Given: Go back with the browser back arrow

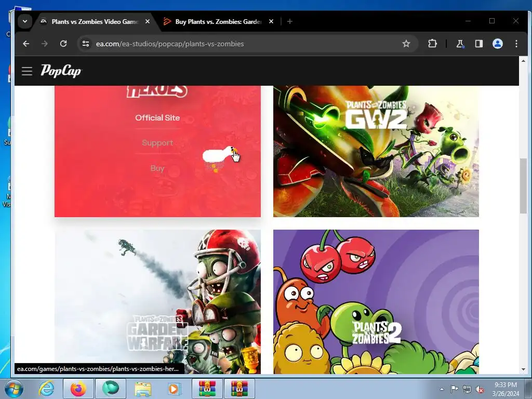Looking at the screenshot, I should [26, 44].
